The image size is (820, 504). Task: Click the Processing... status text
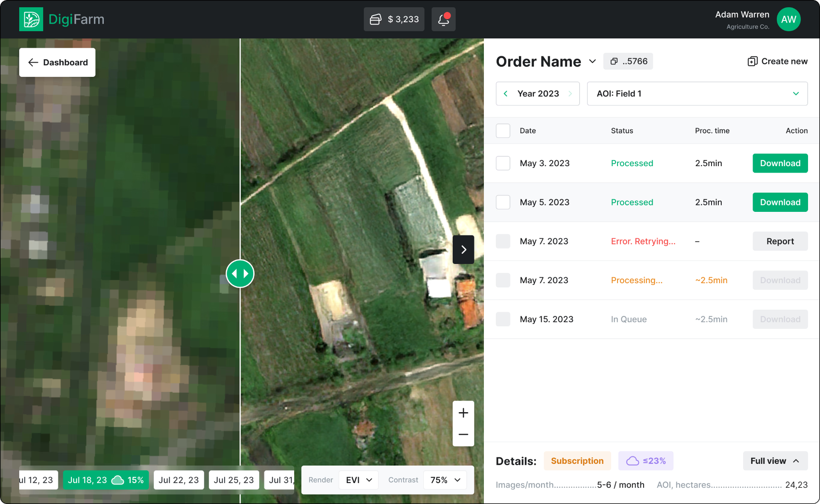click(636, 280)
